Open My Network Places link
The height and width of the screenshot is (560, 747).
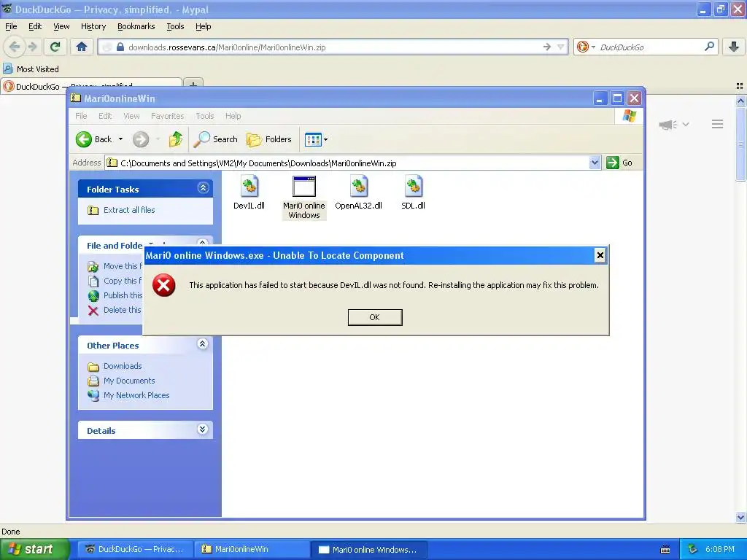pyautogui.click(x=136, y=395)
